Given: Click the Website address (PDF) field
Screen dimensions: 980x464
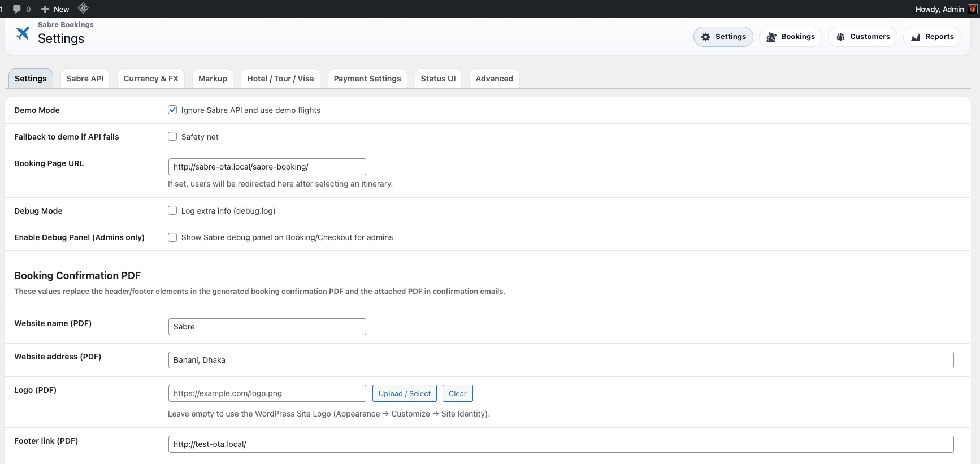Looking at the screenshot, I should click(561, 360).
